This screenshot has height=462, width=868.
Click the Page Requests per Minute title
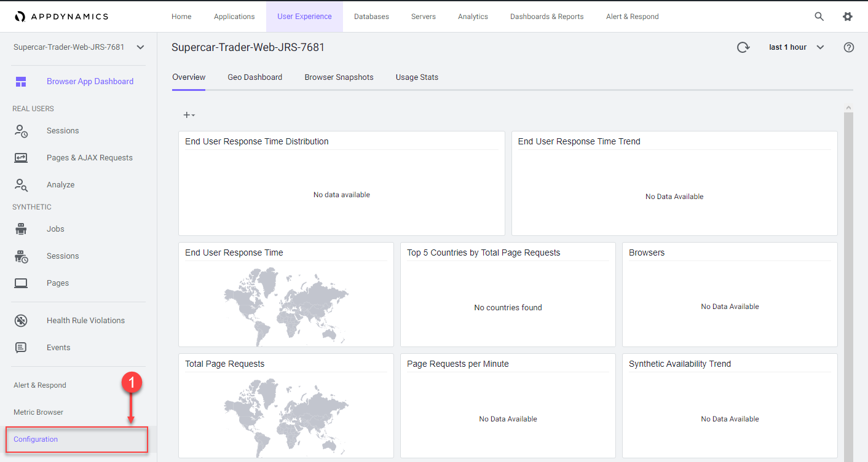pyautogui.click(x=458, y=364)
